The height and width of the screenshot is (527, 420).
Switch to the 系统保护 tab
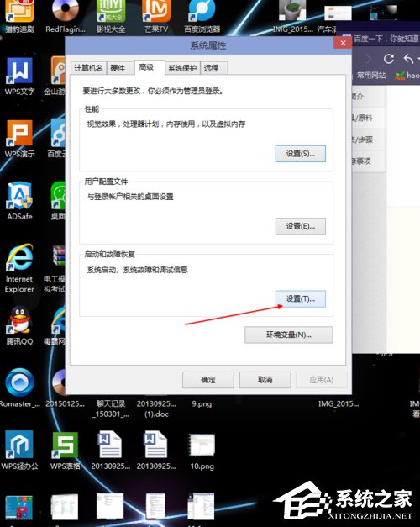pos(182,68)
